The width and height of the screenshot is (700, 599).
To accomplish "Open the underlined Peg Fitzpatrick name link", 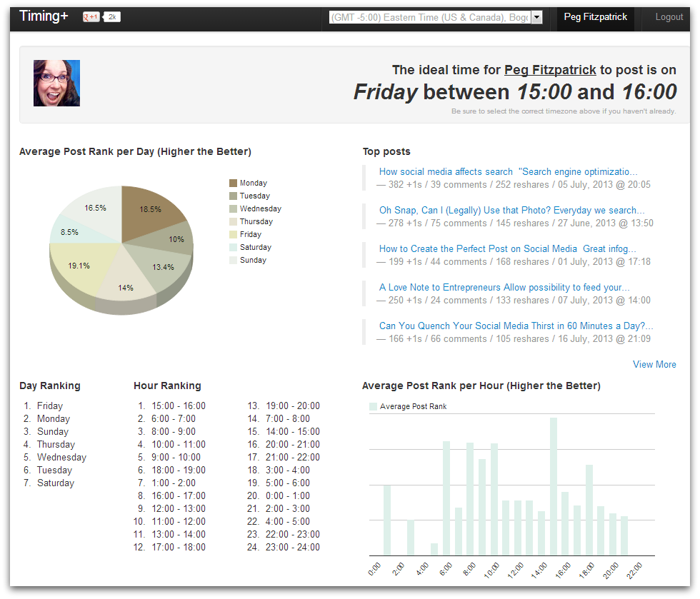I will (550, 70).
